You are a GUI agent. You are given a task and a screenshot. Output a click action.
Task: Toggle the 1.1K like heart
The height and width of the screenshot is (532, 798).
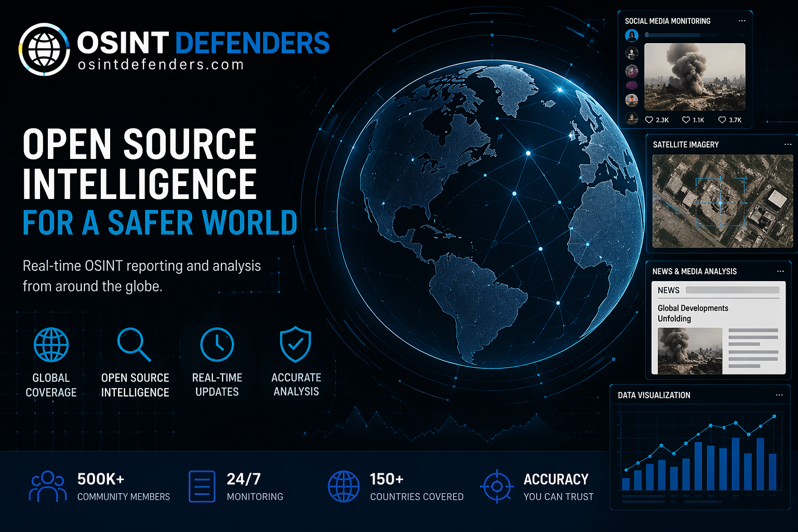(685, 120)
